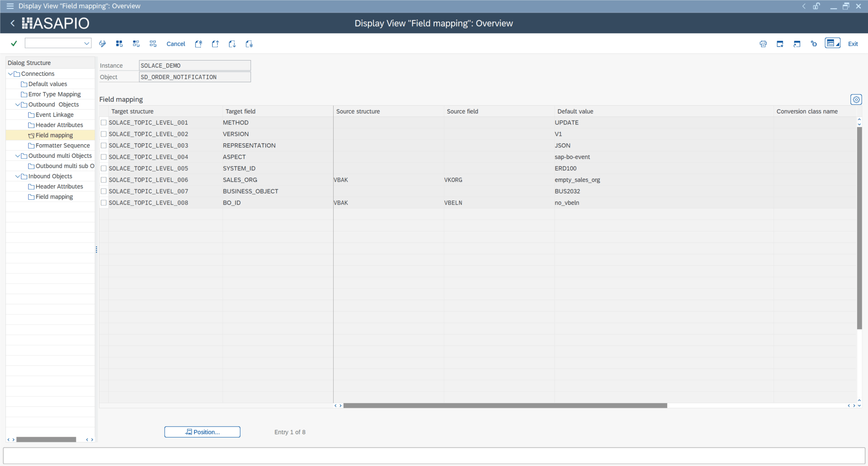Go to next page icon
The width and height of the screenshot is (868, 466).
click(x=232, y=44)
